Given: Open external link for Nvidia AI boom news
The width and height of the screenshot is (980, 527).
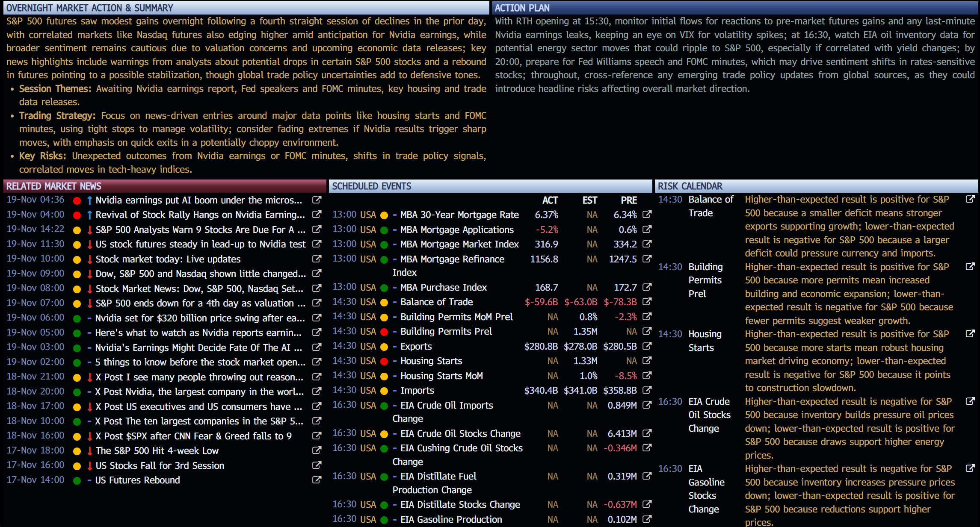Looking at the screenshot, I should tap(317, 200).
